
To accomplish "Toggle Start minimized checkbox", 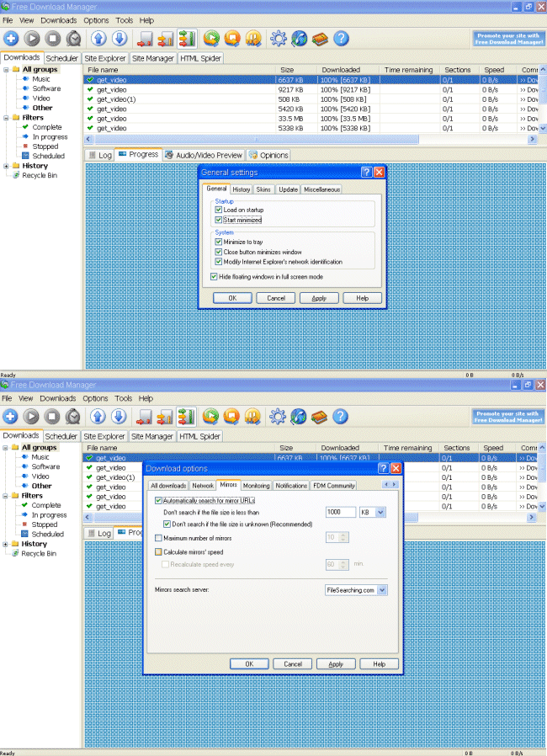I will (218, 220).
